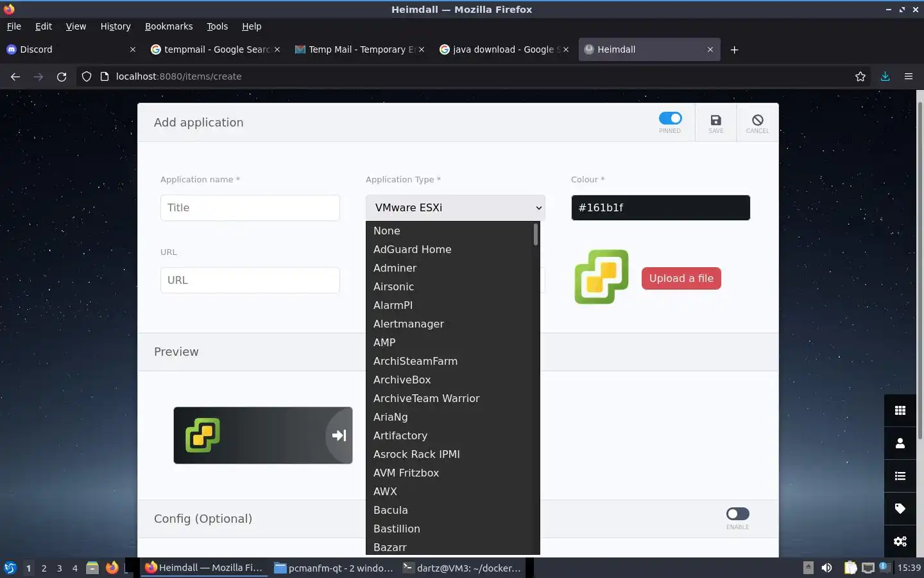Switch to the Temp Mail tab
The image size is (924, 578).
pos(359,49)
